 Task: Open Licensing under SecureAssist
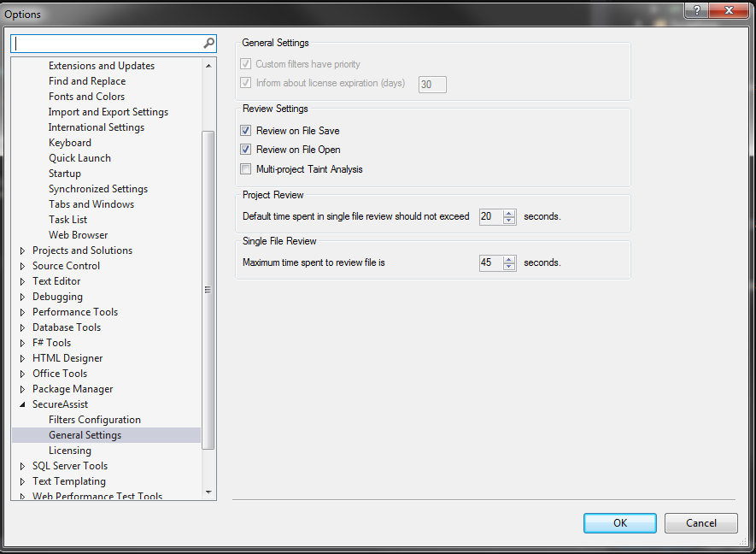coord(70,451)
